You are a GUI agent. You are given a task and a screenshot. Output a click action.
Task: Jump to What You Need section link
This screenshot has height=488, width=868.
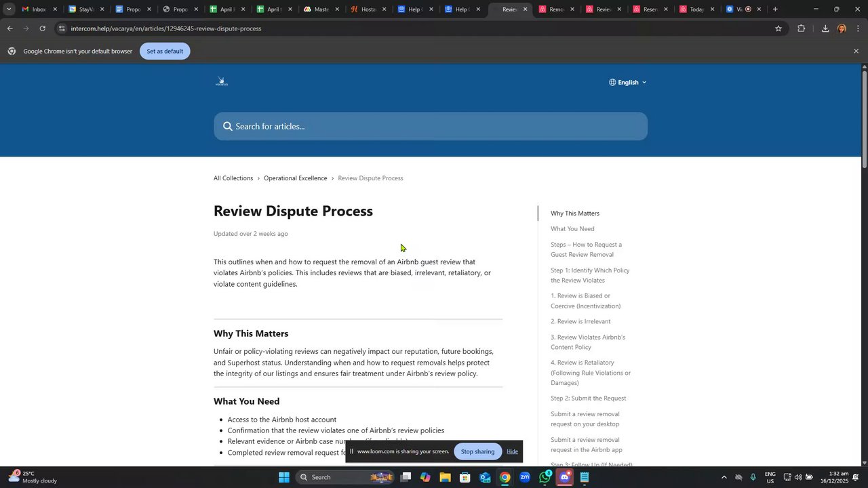point(572,229)
